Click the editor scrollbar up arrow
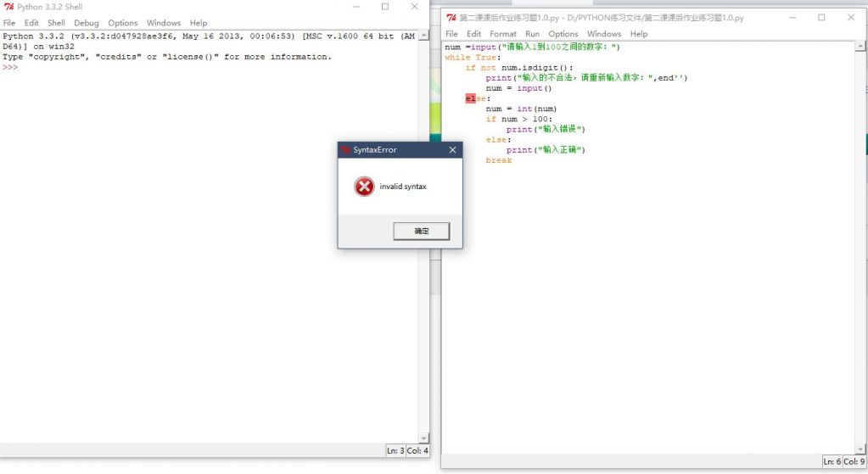The width and height of the screenshot is (868, 474). 862,46
